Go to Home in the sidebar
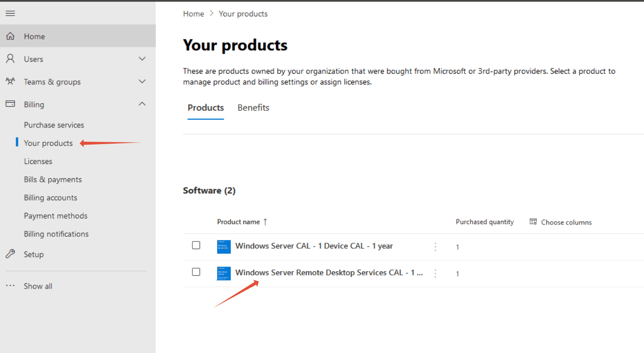Viewport: 644px width, 353px height. (x=78, y=36)
